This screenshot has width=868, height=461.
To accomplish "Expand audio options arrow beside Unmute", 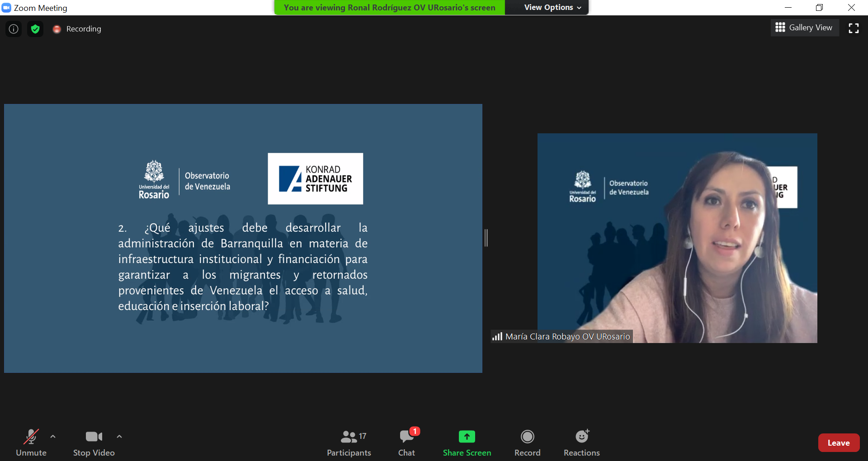I will (53, 437).
